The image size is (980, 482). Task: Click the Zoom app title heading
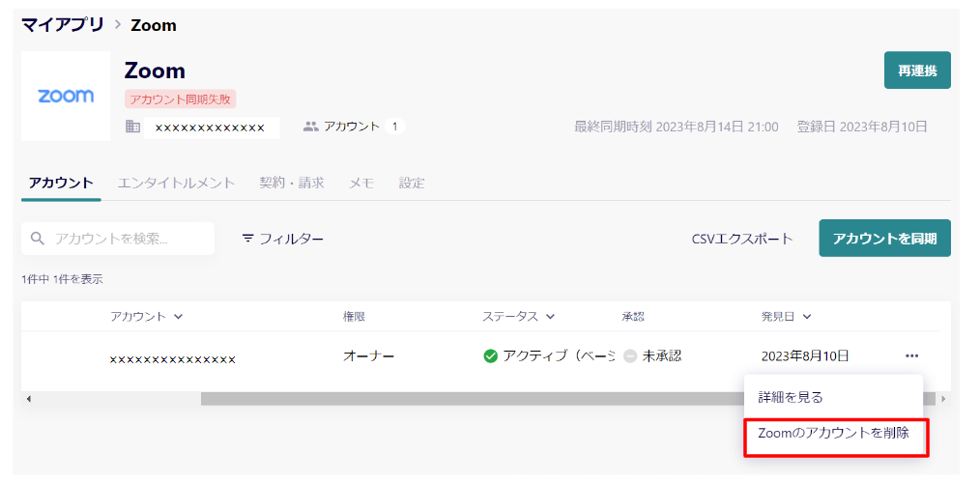[155, 71]
